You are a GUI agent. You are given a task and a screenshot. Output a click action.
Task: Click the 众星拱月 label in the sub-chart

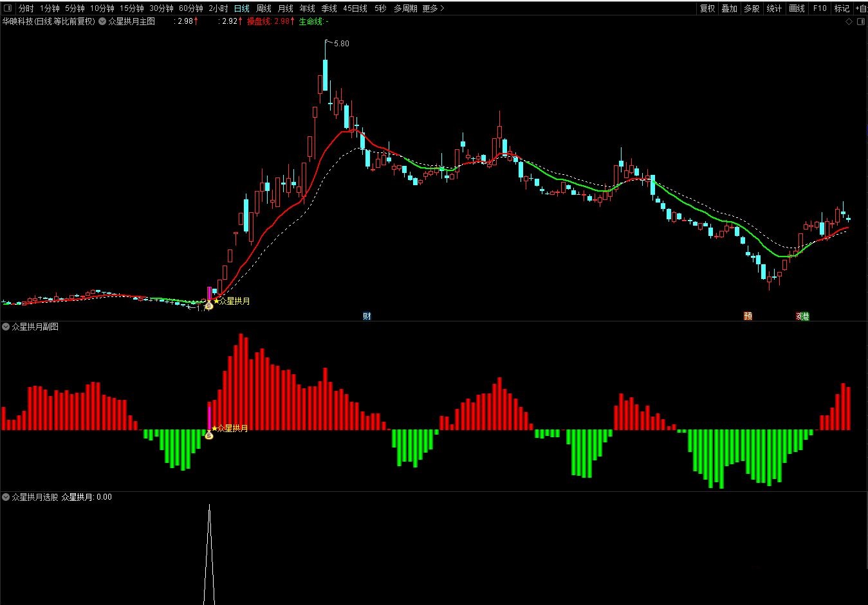[x=233, y=428]
